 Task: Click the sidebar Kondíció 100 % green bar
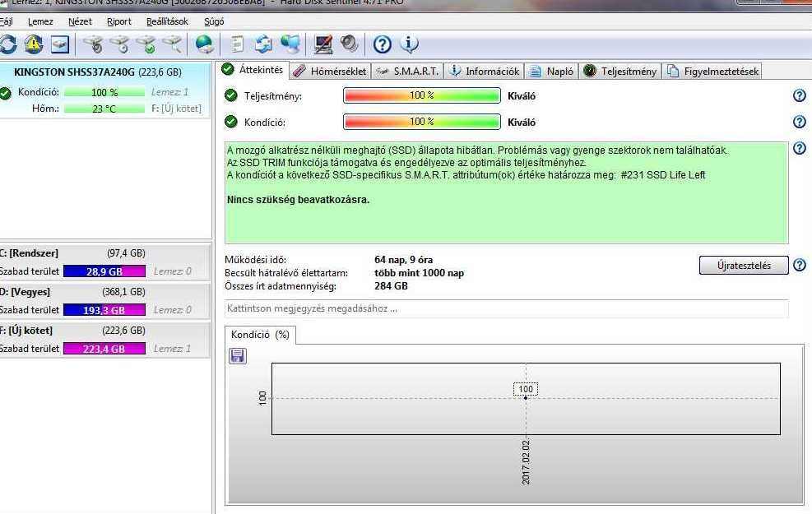pos(104,92)
